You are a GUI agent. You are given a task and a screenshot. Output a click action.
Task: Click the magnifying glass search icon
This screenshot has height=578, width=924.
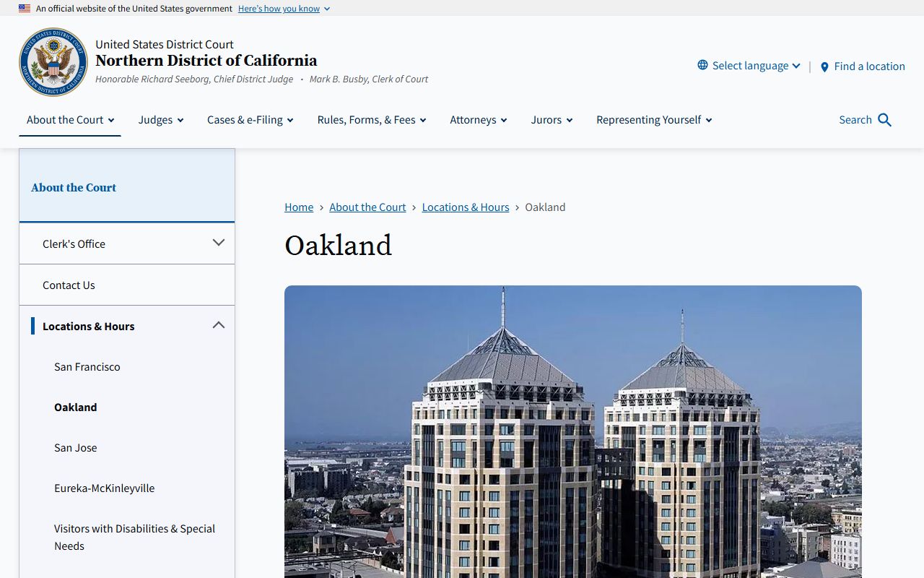[x=885, y=120]
